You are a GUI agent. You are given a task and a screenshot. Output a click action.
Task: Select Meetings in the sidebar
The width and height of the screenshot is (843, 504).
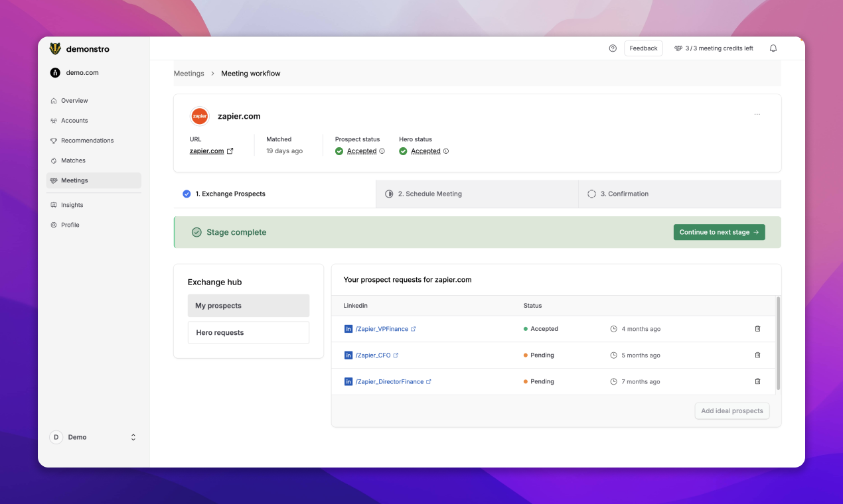click(94, 180)
